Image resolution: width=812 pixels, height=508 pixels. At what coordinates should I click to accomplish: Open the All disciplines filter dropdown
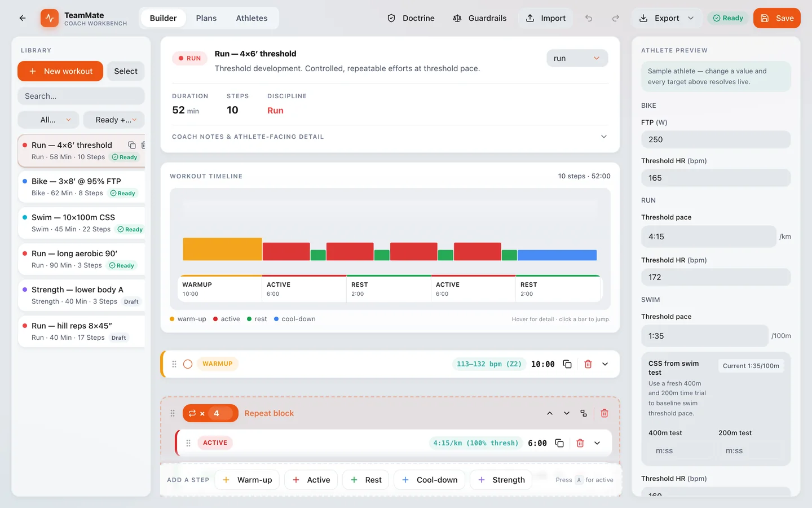48,120
